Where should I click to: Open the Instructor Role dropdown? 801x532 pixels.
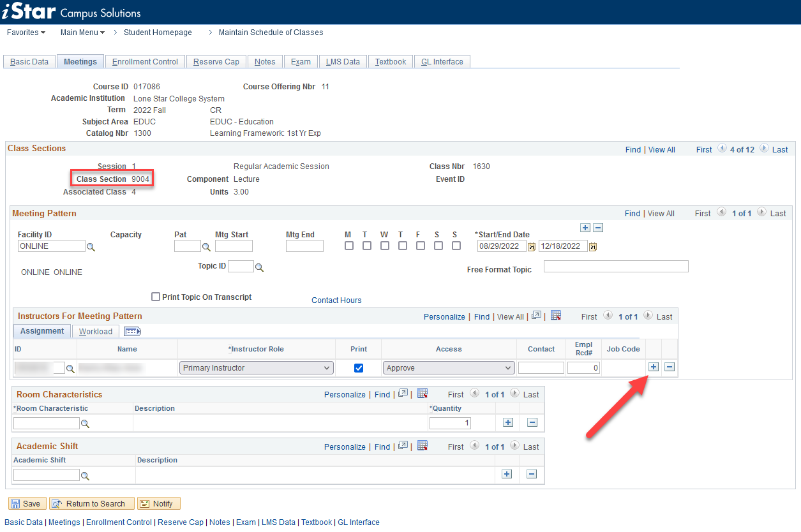[257, 368]
